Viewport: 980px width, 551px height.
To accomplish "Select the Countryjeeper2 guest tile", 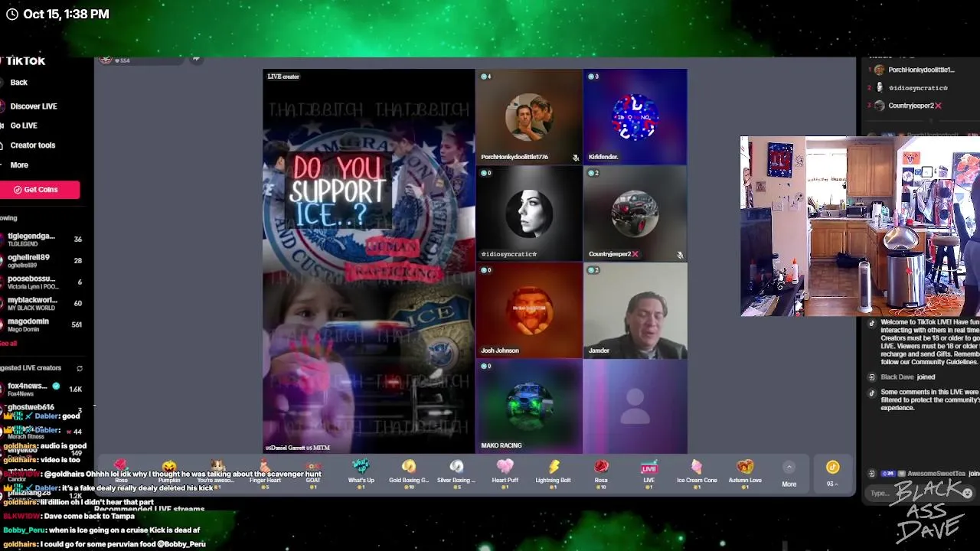I will click(635, 214).
